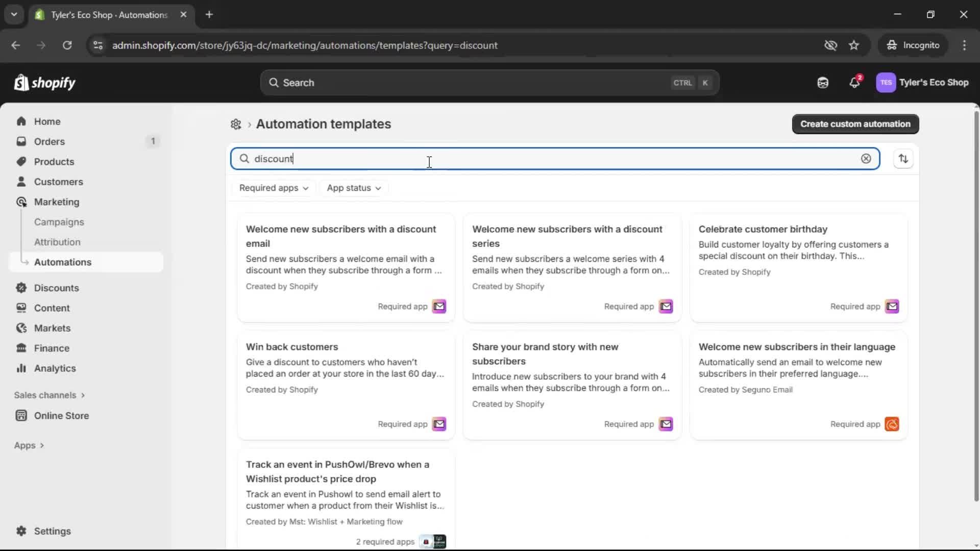Viewport: 980px width, 551px height.
Task: Select the Markets sidebar icon
Action: pos(20,328)
